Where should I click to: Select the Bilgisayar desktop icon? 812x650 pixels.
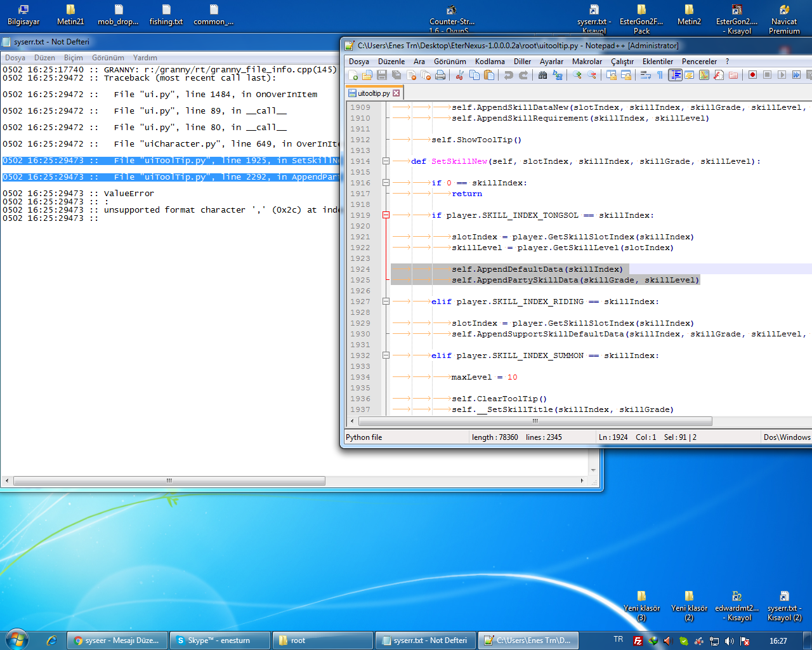[23, 15]
